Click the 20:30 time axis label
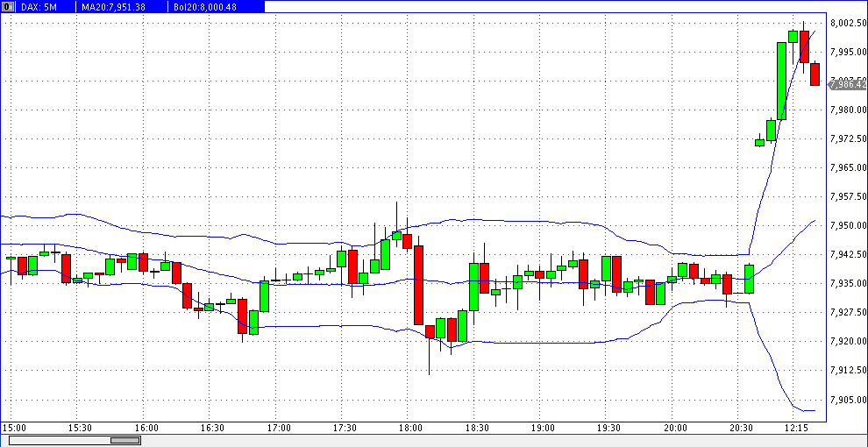Image resolution: width=868 pixels, height=447 pixels. tap(741, 429)
